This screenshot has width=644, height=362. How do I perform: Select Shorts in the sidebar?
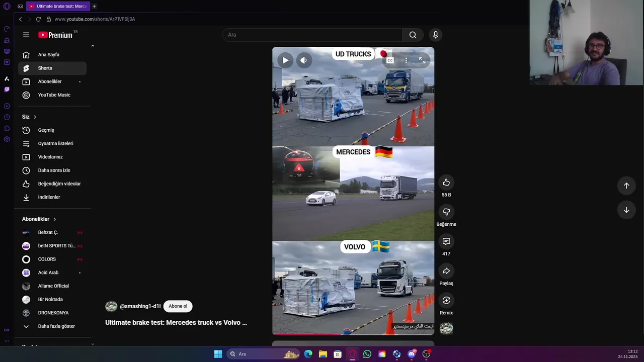coord(52,68)
